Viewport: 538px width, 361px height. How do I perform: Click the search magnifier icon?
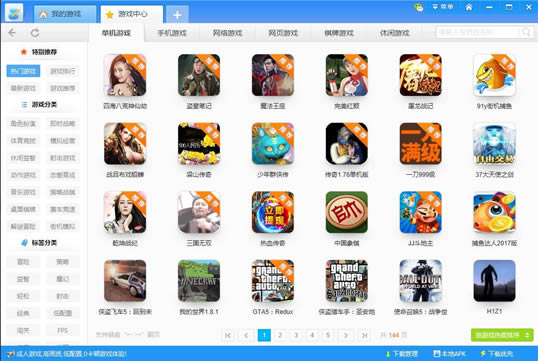[526, 32]
